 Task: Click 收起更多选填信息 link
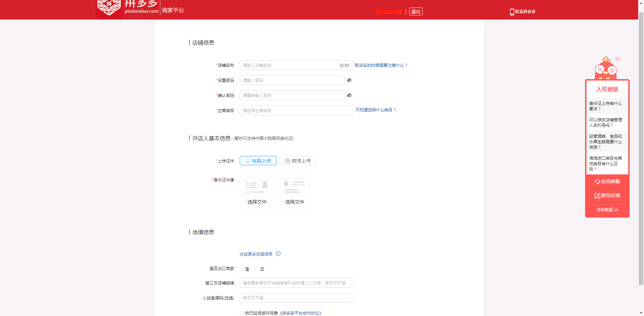pyautogui.click(x=256, y=254)
